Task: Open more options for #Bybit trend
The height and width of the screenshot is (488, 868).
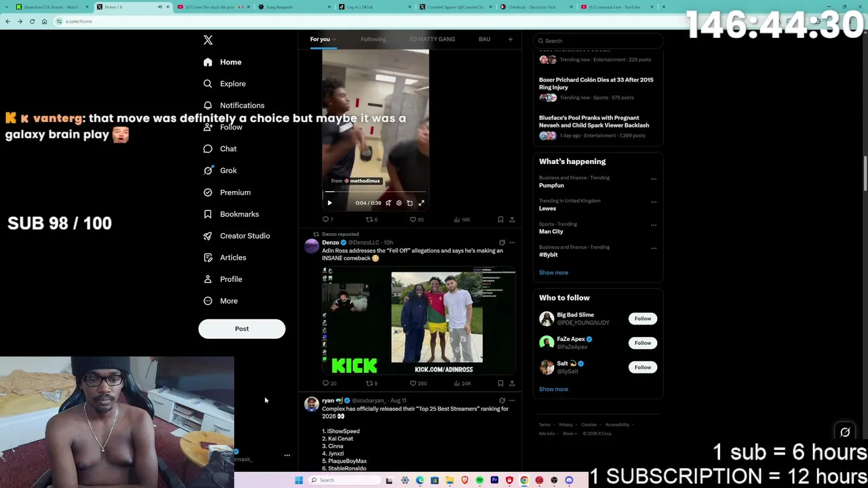Action: click(x=654, y=248)
